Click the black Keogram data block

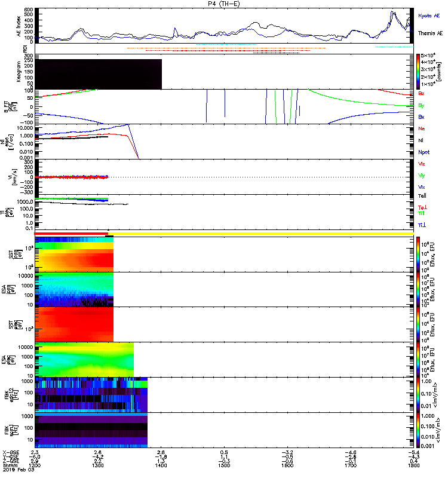tap(98, 74)
